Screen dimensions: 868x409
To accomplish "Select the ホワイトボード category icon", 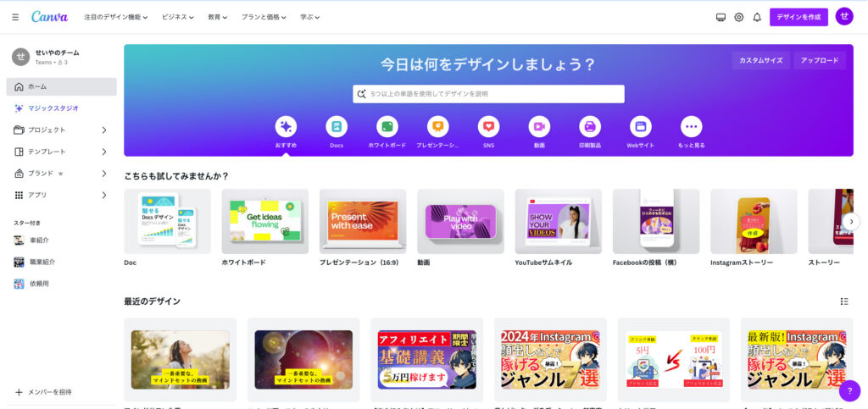I will click(x=387, y=127).
